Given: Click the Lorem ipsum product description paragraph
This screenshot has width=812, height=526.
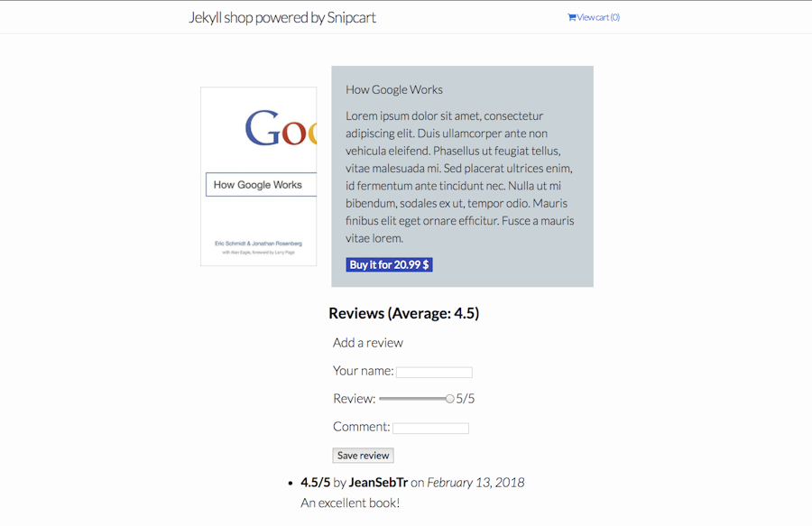Looking at the screenshot, I should point(460,177).
